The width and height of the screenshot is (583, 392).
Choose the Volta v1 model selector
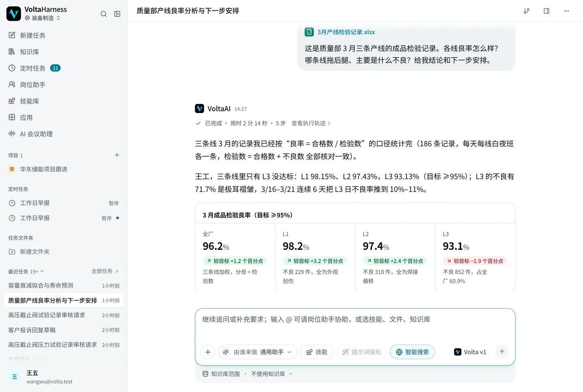[x=470, y=352]
